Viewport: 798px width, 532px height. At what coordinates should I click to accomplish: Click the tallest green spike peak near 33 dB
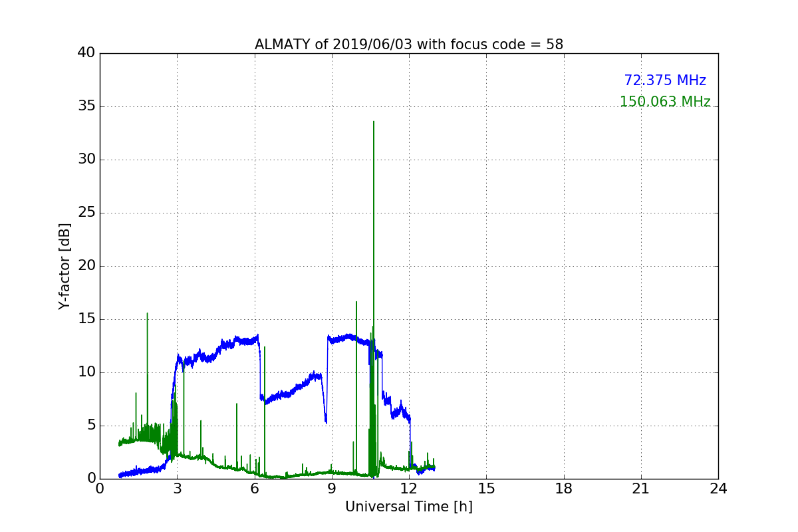point(374,122)
